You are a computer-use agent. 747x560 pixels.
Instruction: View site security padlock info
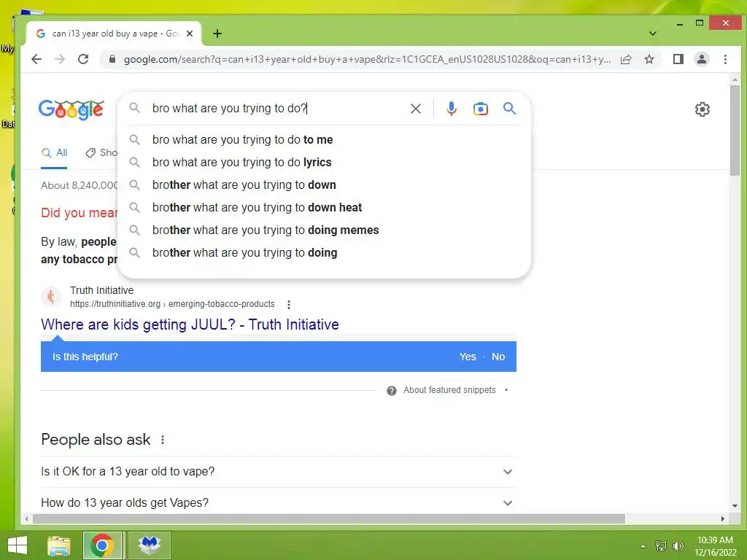click(x=112, y=59)
